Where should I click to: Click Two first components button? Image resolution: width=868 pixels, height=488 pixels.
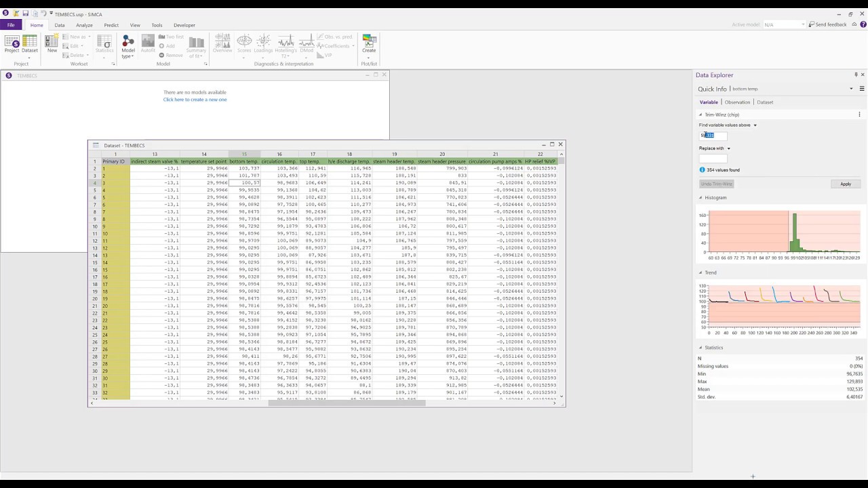pos(172,37)
